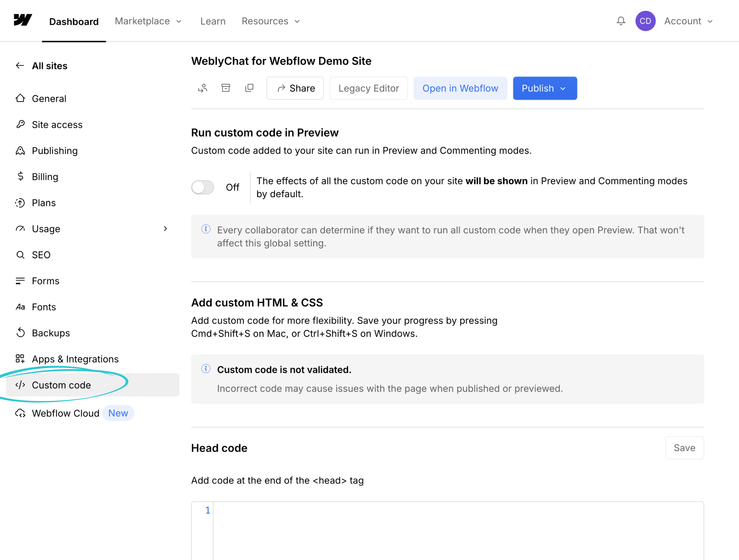Viewport: 739px width, 560px height.
Task: Click the info icon by Custom code warning
Action: click(x=206, y=369)
